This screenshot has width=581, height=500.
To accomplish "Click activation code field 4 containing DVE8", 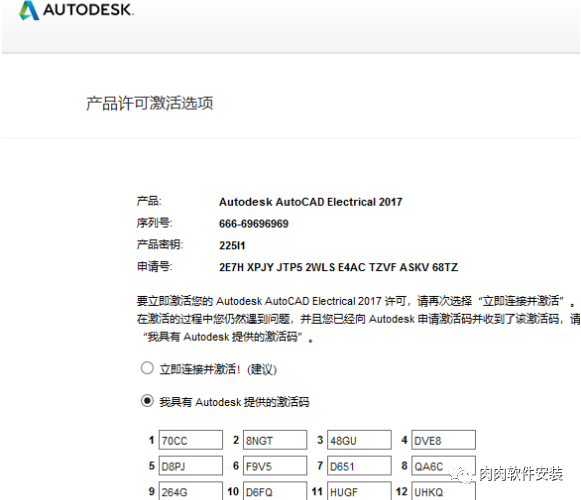I will (443, 440).
